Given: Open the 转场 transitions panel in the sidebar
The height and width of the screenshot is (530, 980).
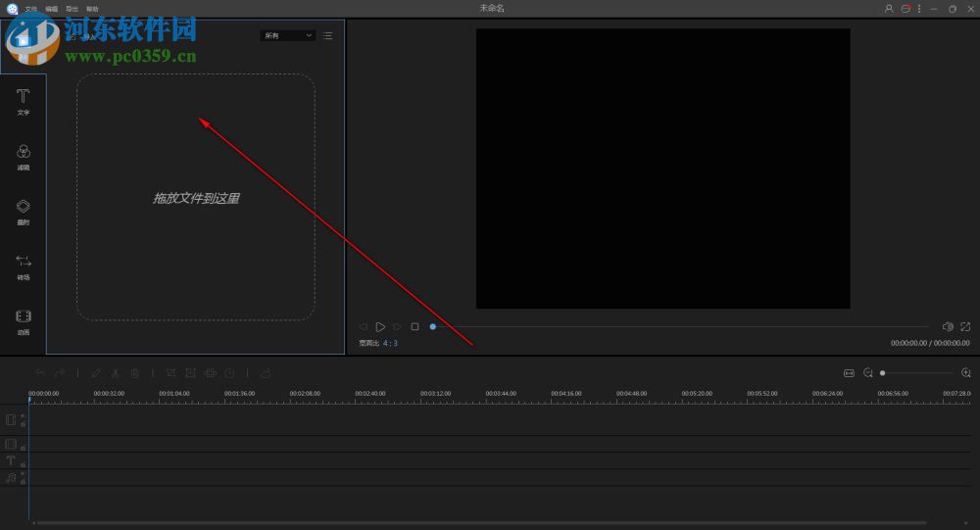Looking at the screenshot, I should (24, 266).
